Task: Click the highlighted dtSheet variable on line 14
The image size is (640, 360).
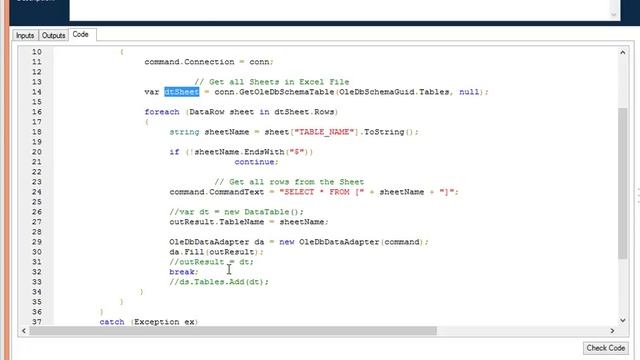Action: tap(182, 92)
